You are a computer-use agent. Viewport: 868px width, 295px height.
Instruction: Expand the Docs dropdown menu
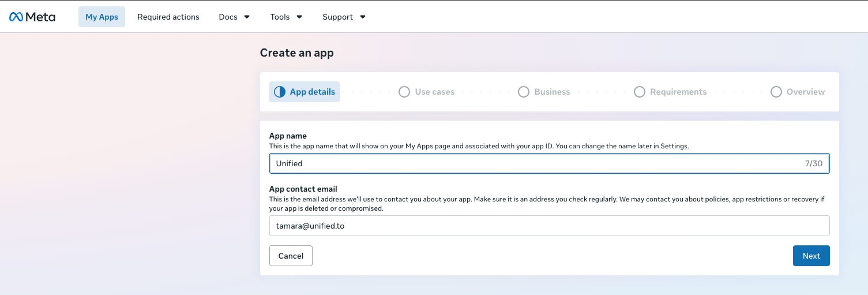pos(234,17)
